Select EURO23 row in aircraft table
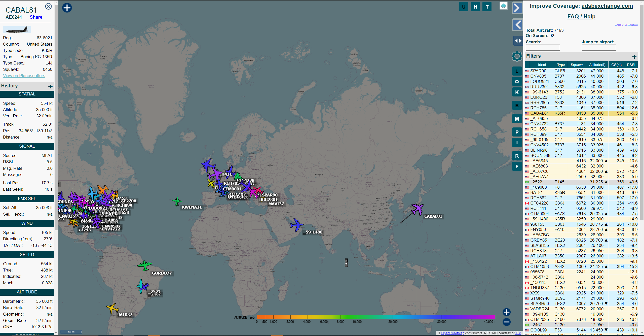 pos(581,97)
